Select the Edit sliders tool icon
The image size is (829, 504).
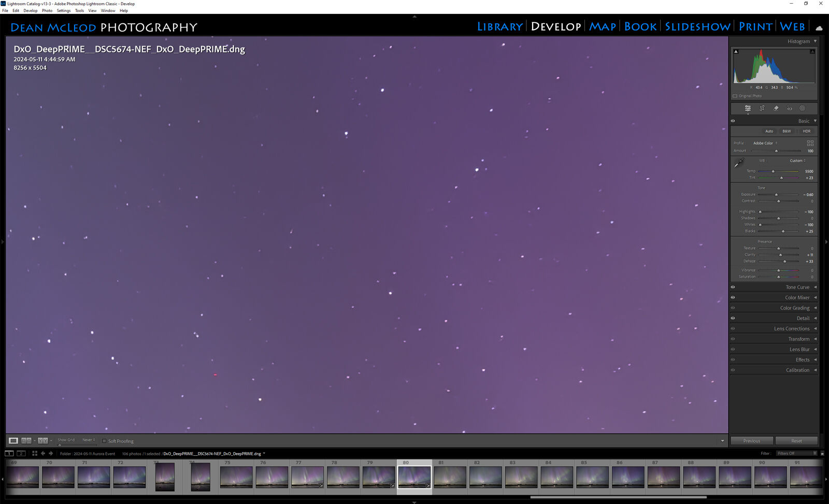click(748, 108)
